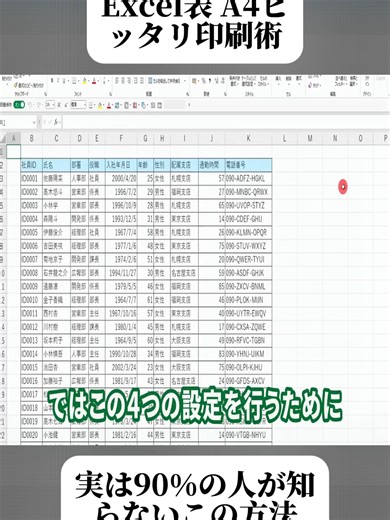The height and width of the screenshot is (520, 390).
Task: Click the formula bar Cancel X icon
Action: (x=45, y=123)
